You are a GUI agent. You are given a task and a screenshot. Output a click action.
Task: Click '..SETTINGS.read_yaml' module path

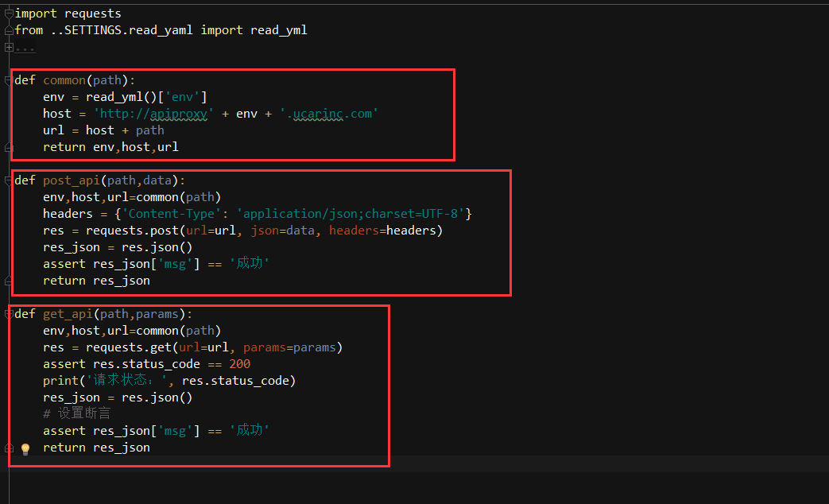(122, 30)
